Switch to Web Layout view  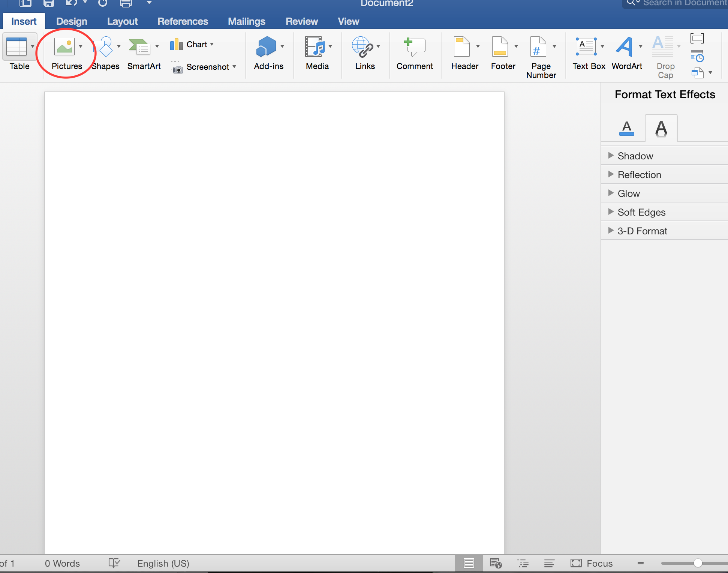496,563
